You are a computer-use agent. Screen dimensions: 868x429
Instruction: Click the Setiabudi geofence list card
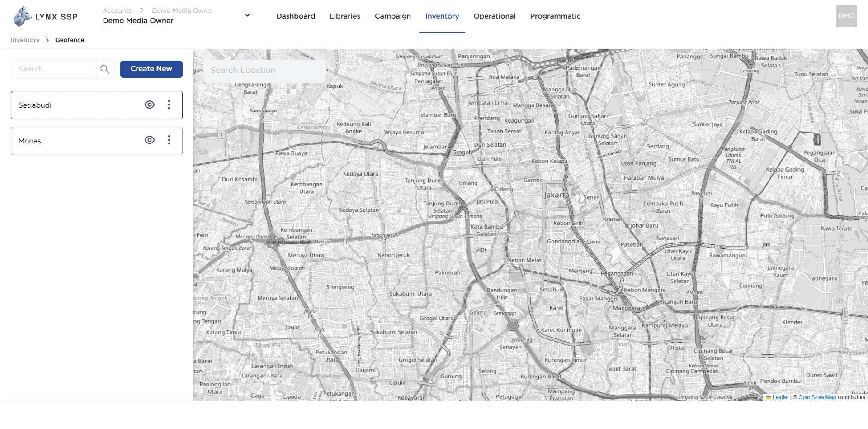(68, 105)
